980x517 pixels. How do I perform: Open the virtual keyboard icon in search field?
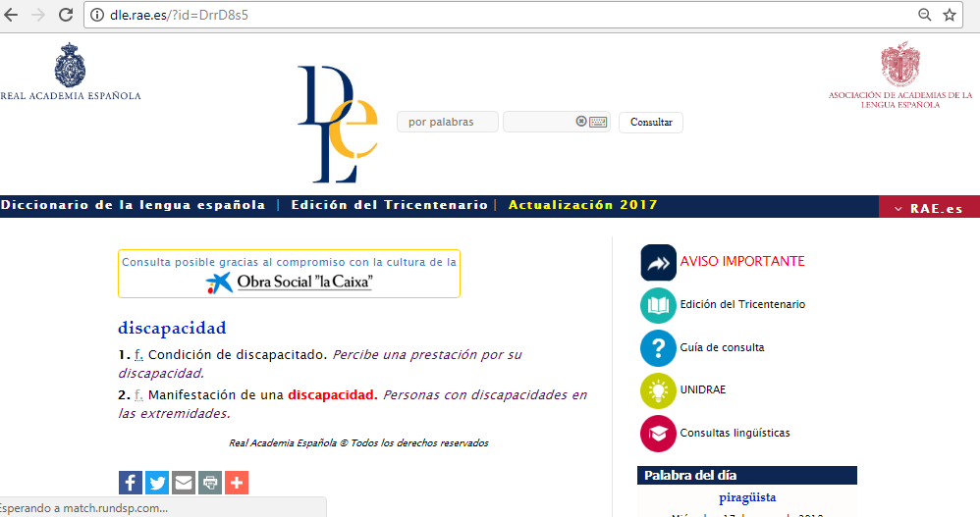tap(598, 122)
